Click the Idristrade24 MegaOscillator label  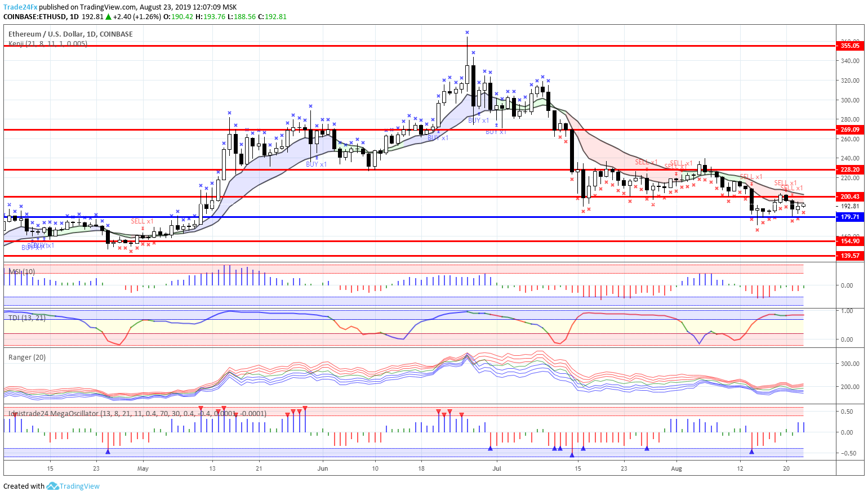click(137, 413)
